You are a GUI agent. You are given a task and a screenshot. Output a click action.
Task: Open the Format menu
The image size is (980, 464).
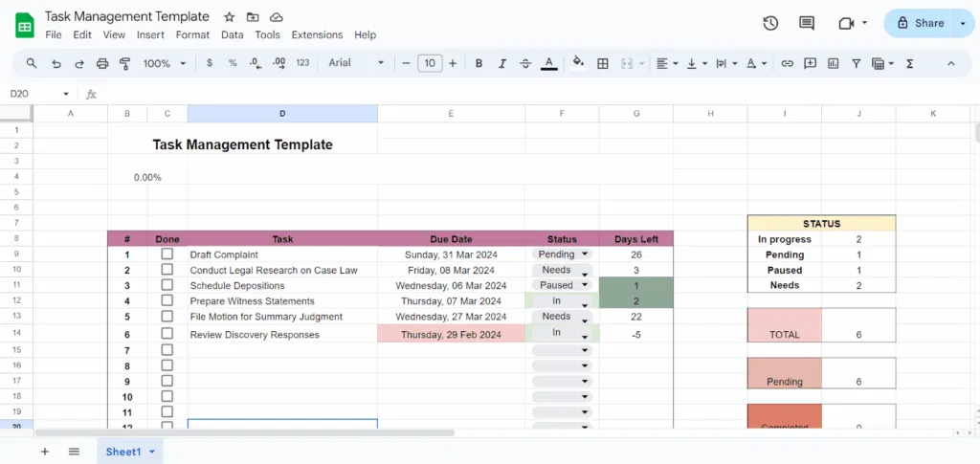(192, 35)
